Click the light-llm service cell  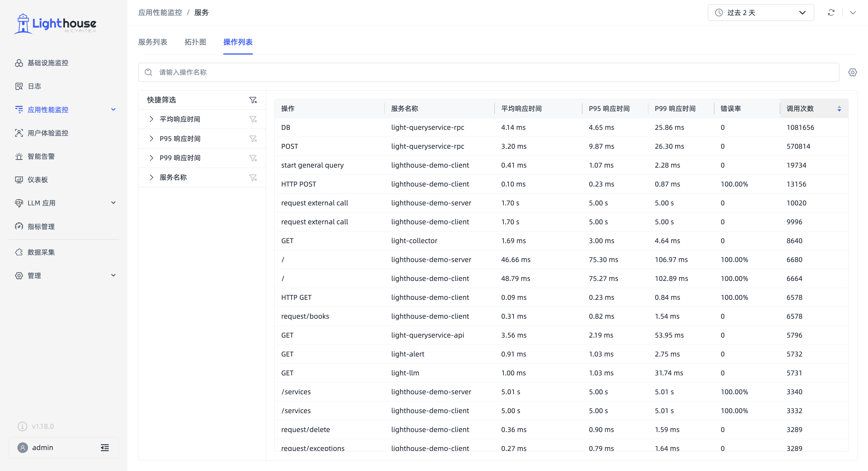coord(405,373)
